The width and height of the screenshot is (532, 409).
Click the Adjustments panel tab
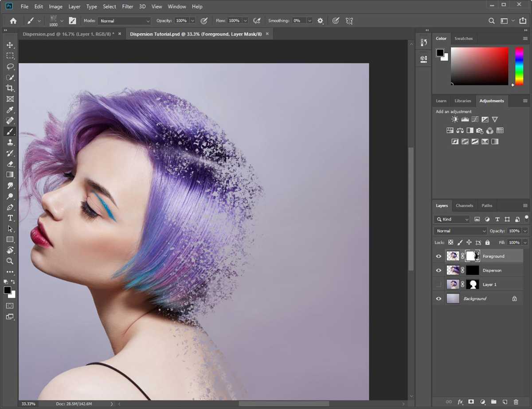coord(492,101)
